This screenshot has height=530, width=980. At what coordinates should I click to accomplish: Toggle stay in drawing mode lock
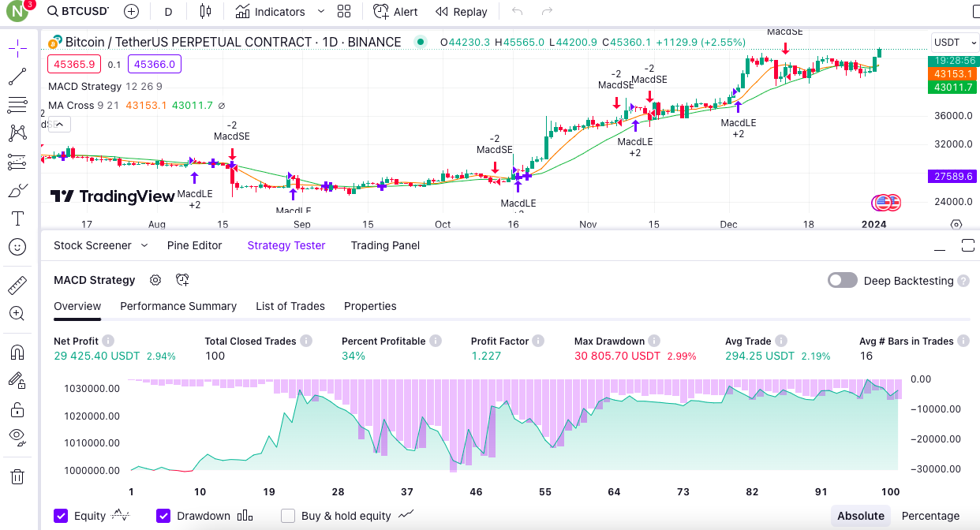[17, 379]
